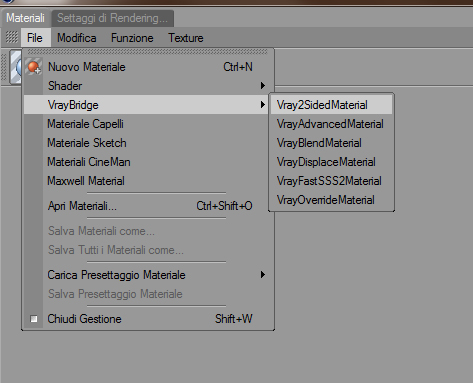Select the Shader menu entry
The width and height of the screenshot is (473, 383).
pos(149,86)
